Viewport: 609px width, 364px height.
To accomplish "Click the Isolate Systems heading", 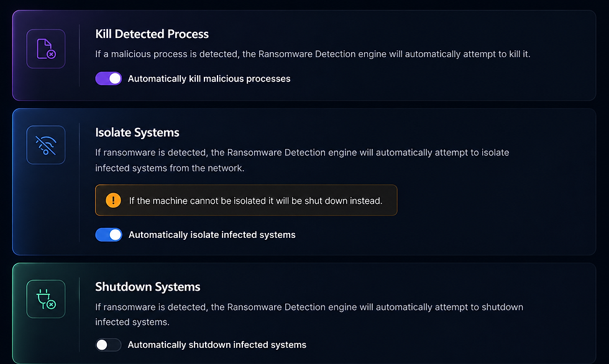I will point(137,132).
